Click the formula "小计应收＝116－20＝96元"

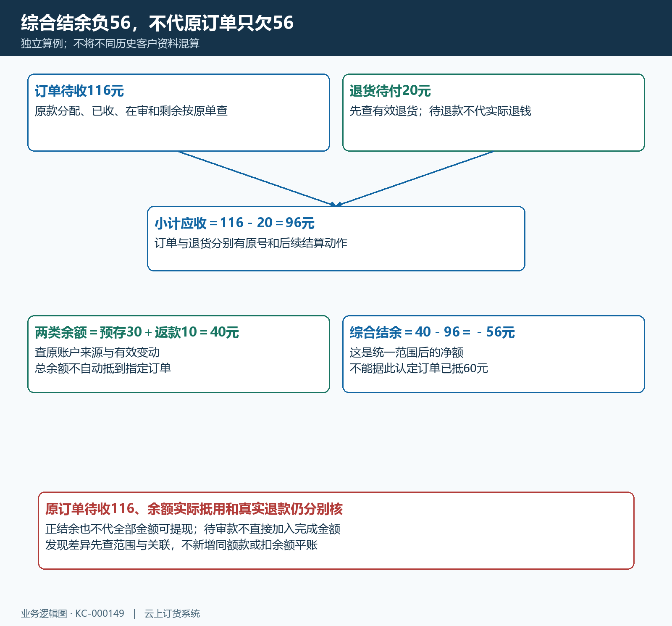[234, 223]
